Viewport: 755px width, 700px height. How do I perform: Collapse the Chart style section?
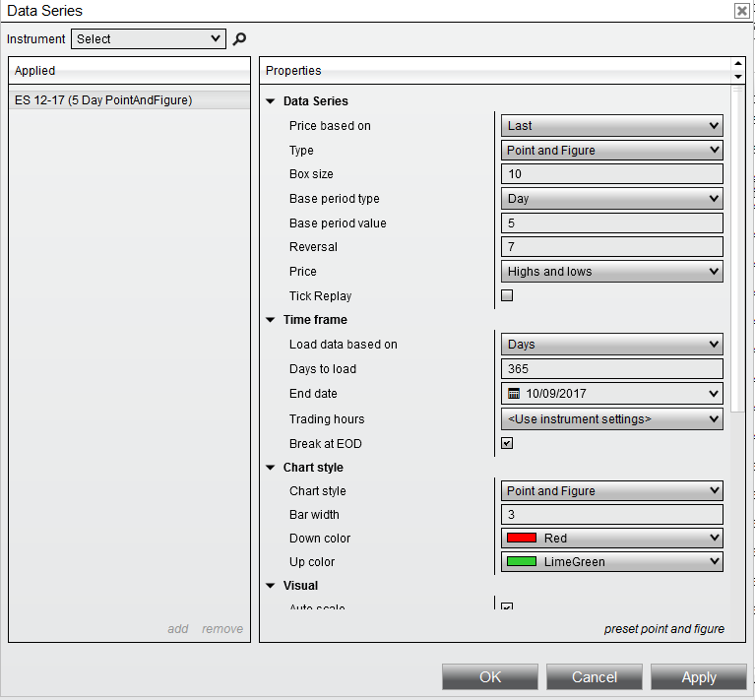pyautogui.click(x=271, y=468)
